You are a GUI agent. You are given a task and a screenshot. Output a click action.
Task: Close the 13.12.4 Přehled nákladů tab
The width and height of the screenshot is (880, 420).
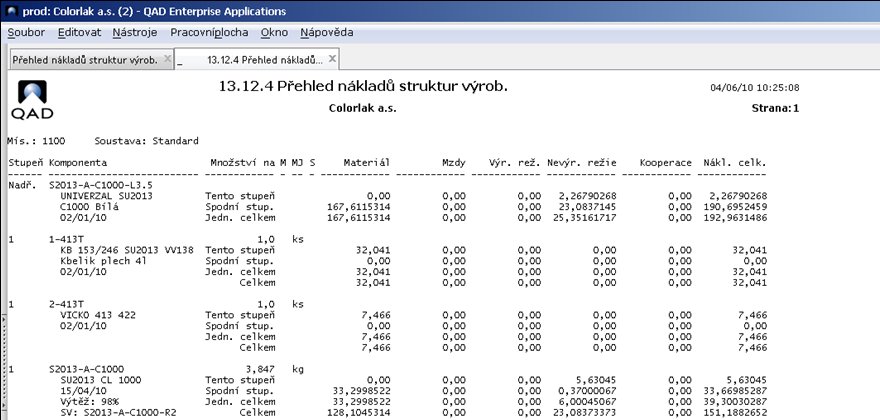click(332, 59)
